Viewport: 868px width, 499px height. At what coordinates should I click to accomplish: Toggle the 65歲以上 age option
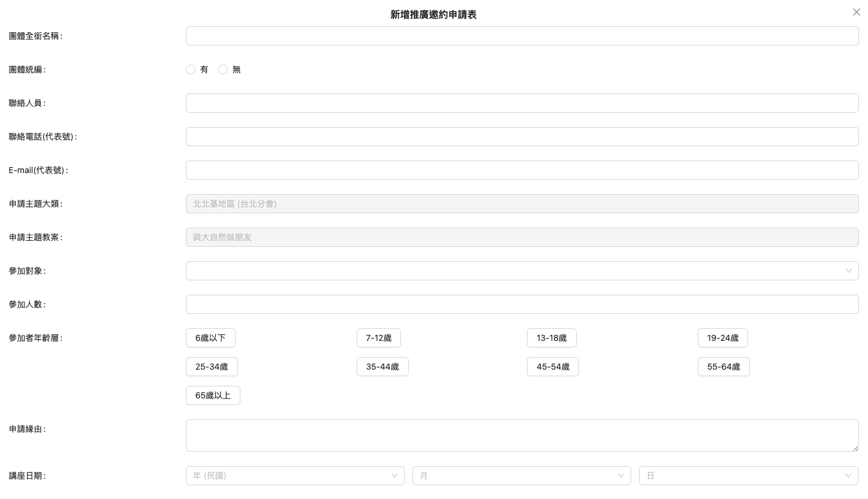pos(213,395)
